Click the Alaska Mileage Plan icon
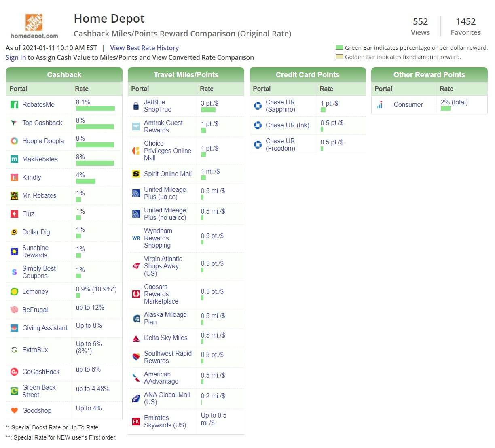The width and height of the screenshot is (495, 448). pos(136,318)
